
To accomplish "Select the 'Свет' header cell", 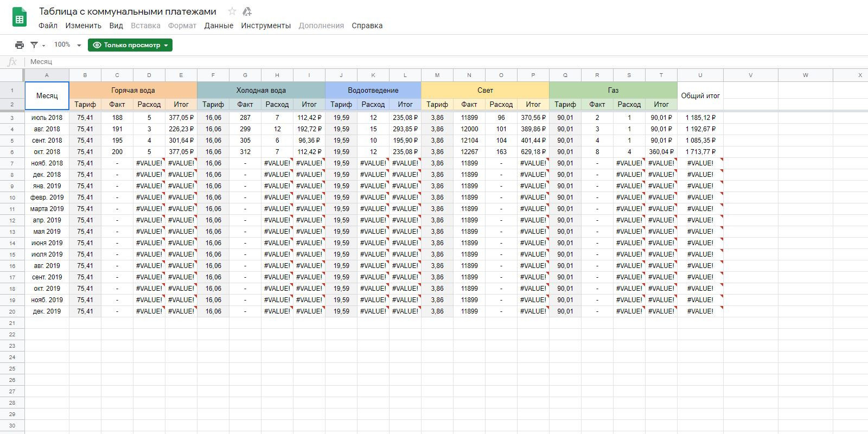I will [x=485, y=90].
